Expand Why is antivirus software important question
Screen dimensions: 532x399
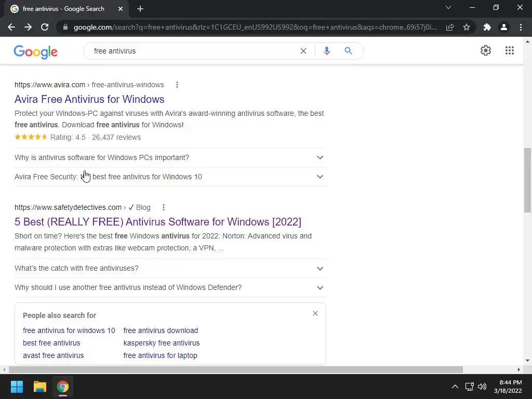point(170,157)
